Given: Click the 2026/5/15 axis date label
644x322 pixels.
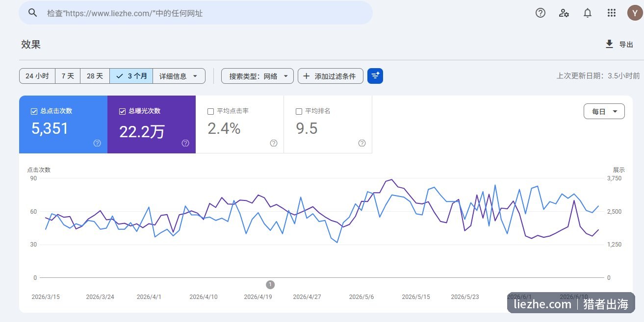Looking at the screenshot, I should [x=416, y=297].
